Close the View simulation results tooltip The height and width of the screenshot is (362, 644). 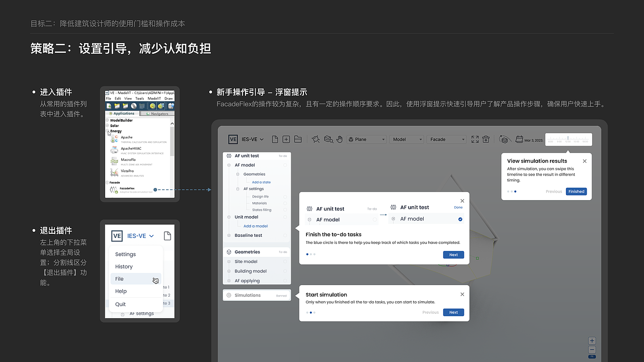point(585,161)
